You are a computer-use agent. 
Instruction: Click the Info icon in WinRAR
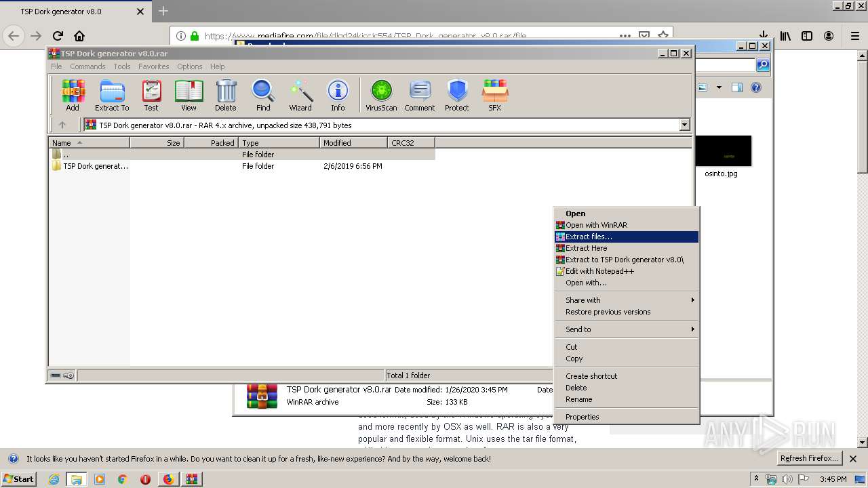(338, 96)
